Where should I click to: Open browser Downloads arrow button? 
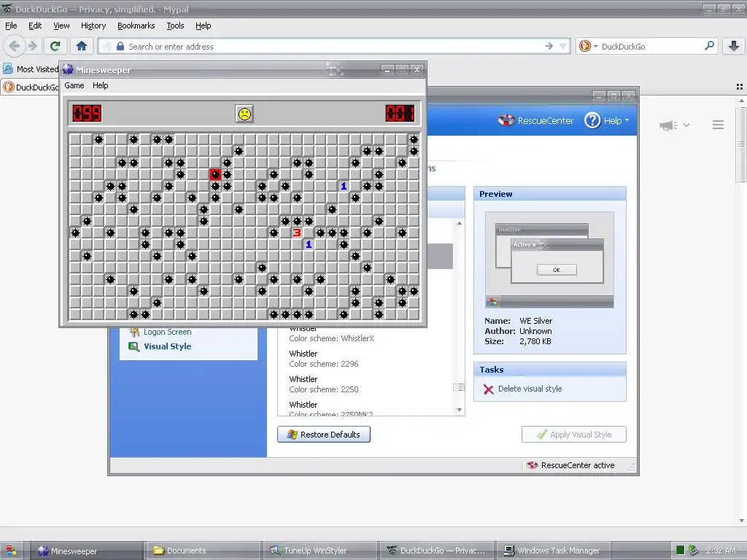[x=734, y=46]
